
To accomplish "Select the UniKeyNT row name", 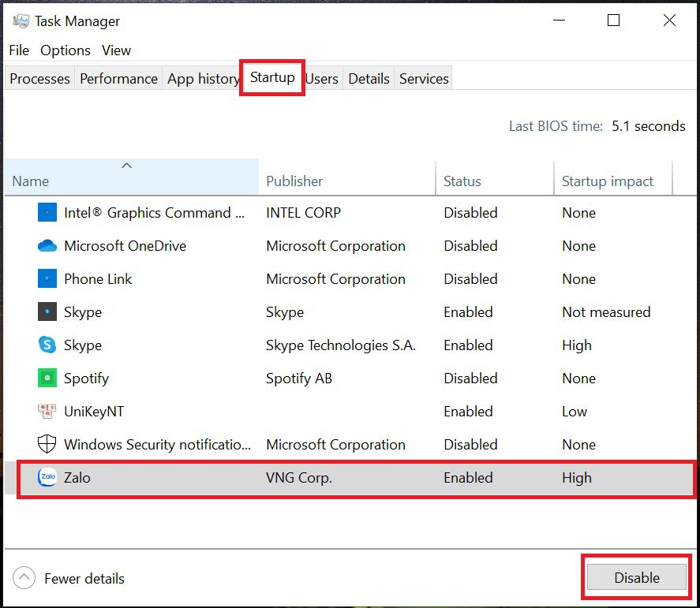I will pyautogui.click(x=94, y=412).
